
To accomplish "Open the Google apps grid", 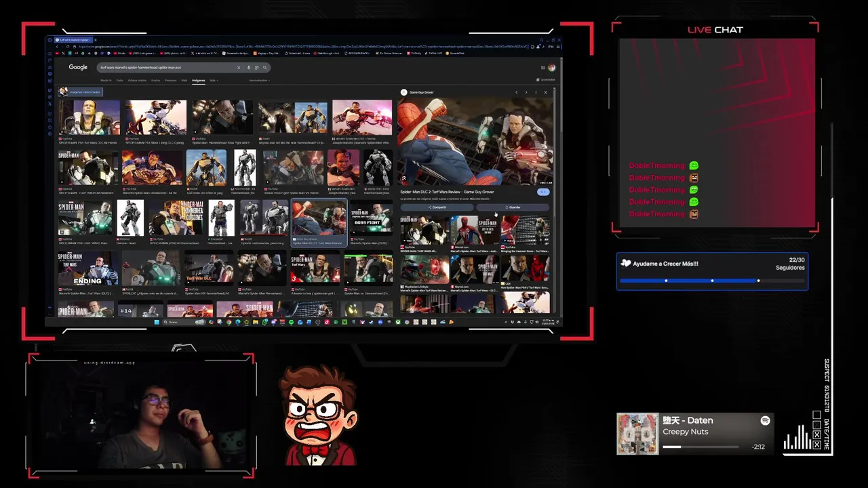I will [x=542, y=67].
